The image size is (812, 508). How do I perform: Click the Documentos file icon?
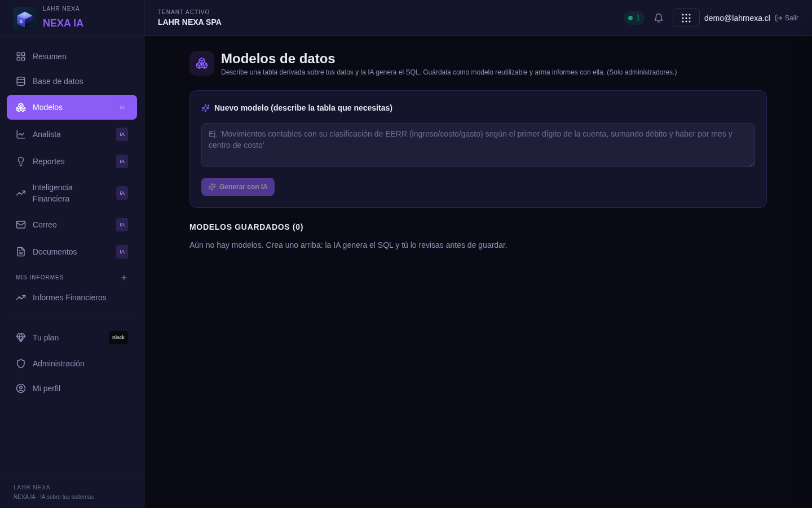[21, 252]
